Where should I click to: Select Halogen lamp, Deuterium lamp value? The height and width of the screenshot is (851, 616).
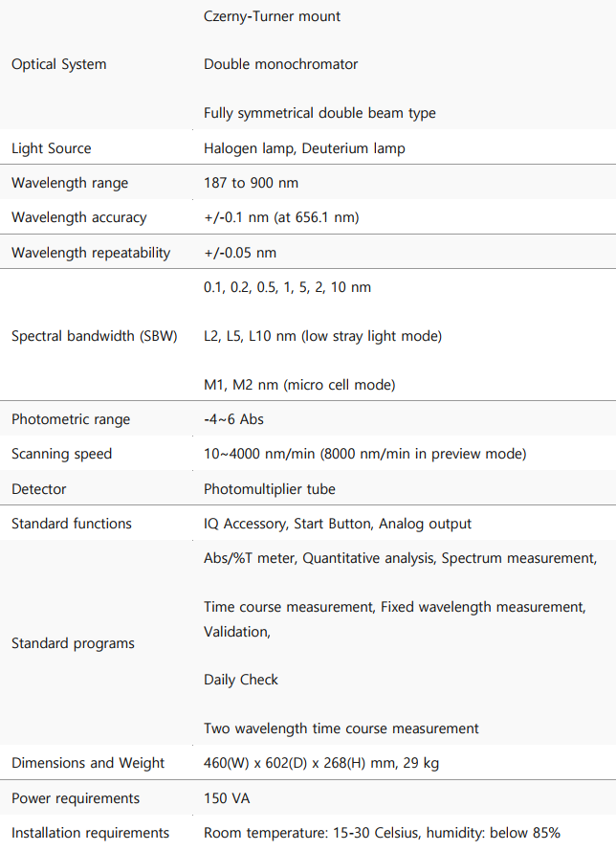[304, 148]
